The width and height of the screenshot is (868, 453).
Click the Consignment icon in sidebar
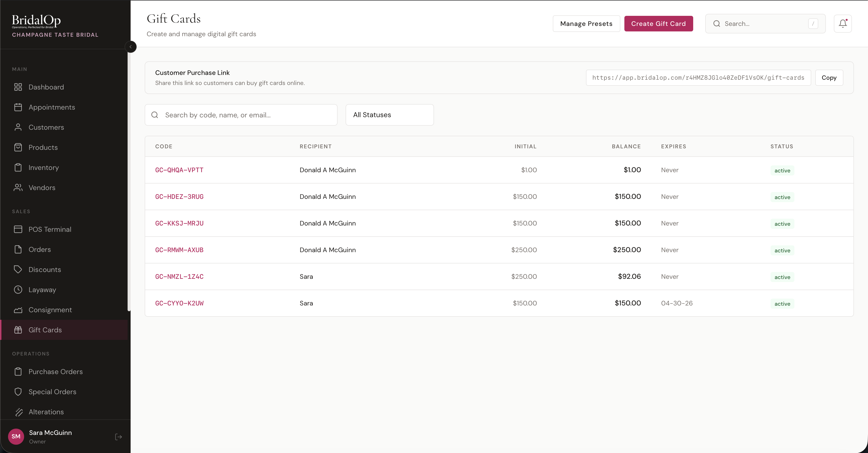pyautogui.click(x=18, y=310)
